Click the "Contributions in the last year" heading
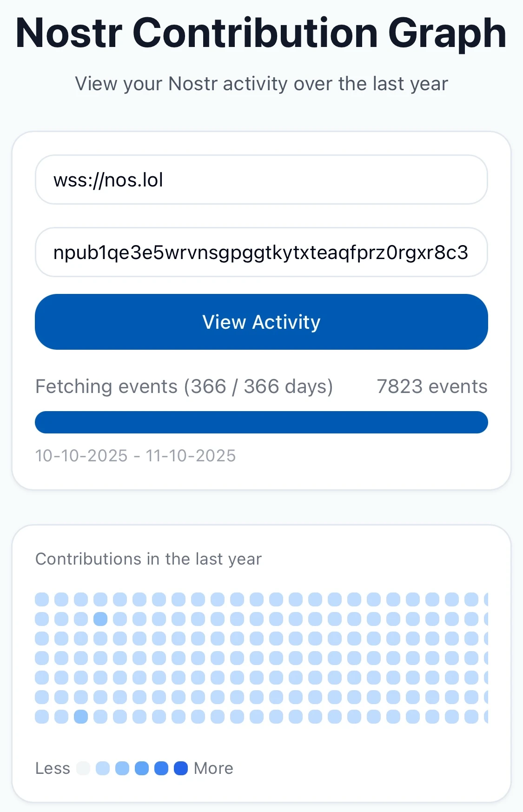 pos(149,559)
